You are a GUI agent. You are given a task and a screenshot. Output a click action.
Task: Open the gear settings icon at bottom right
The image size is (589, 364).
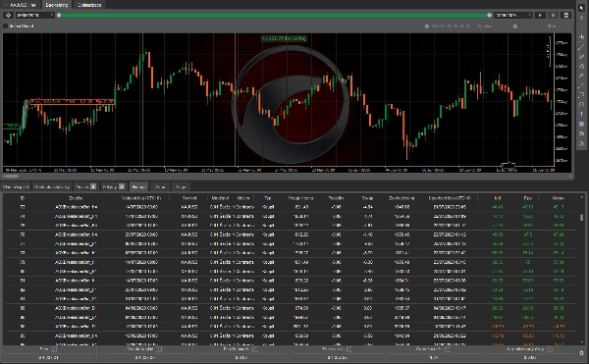coord(581,353)
